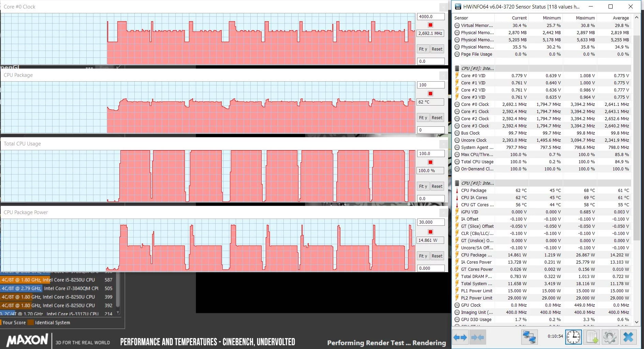This screenshot has height=349, width=644.
Task: Open the remote monitoring network computers icon
Action: (x=529, y=337)
